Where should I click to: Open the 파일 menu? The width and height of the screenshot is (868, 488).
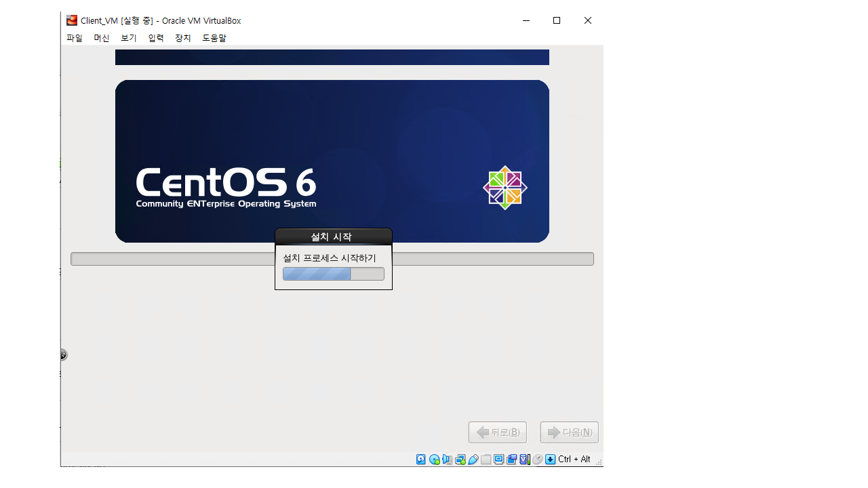coord(74,39)
